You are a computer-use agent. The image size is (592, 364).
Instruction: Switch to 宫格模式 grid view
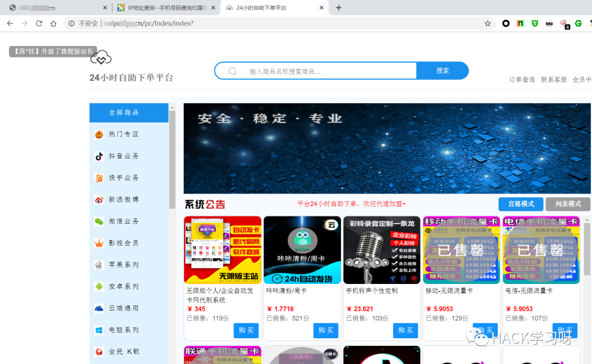[521, 204]
